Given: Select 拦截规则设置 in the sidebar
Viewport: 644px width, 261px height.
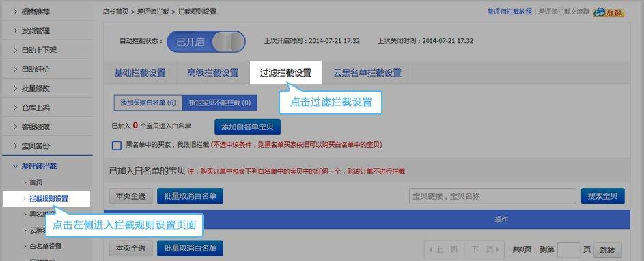Looking at the screenshot, I should (x=46, y=199).
